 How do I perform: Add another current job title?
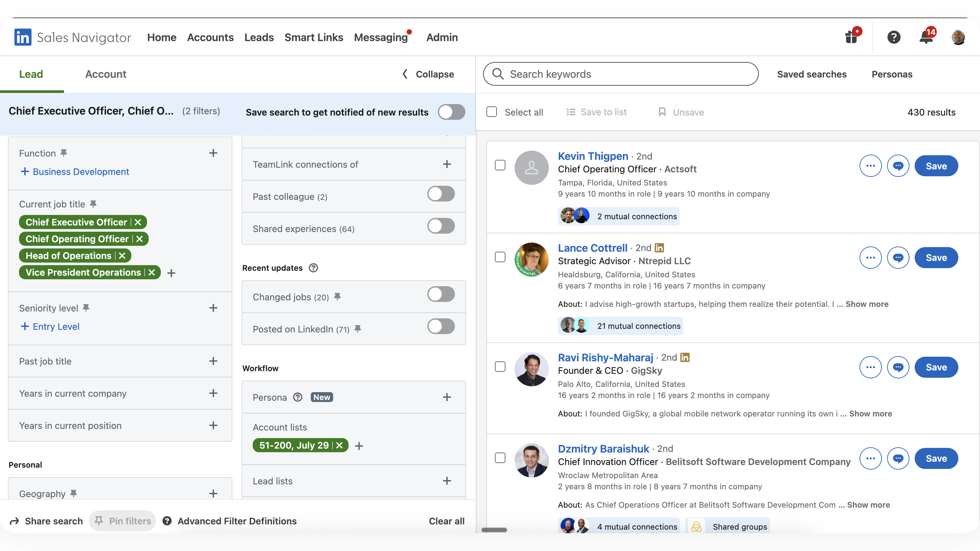tap(171, 273)
